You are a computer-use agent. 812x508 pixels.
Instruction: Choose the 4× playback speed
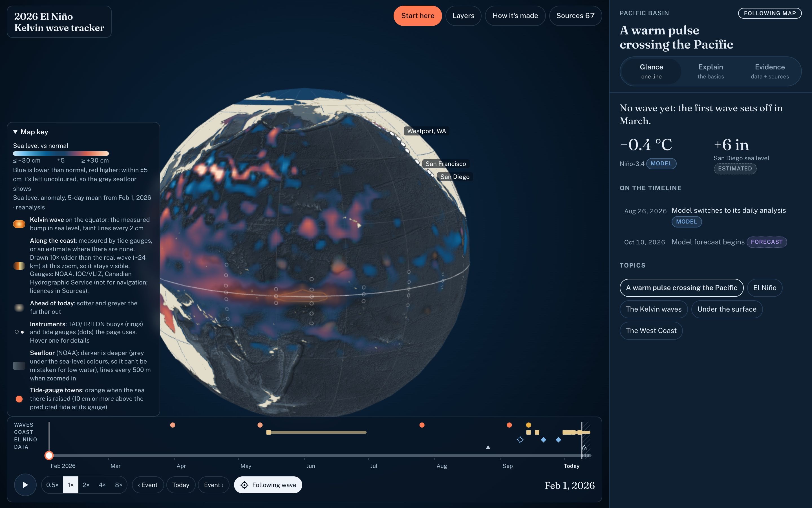(x=102, y=485)
